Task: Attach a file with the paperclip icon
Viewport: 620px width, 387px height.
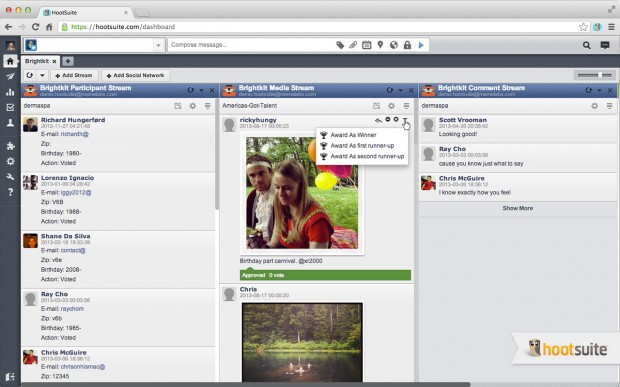Action: click(353, 45)
